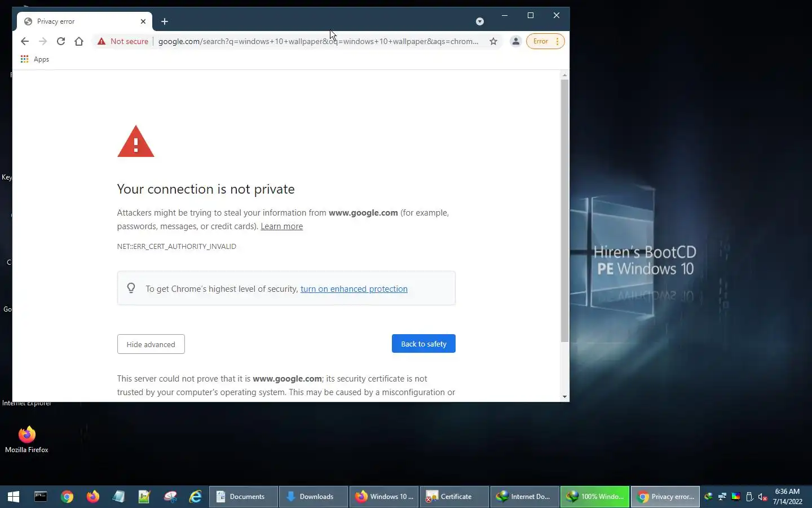Click the Not secure warning indicator
The width and height of the screenshot is (812, 508).
click(x=122, y=41)
